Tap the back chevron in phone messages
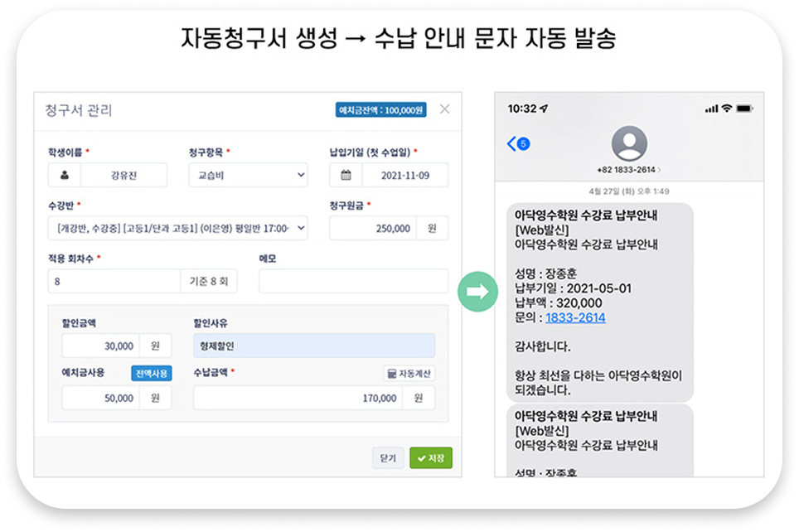Image resolution: width=799 pixels, height=532 pixels. 511,143
